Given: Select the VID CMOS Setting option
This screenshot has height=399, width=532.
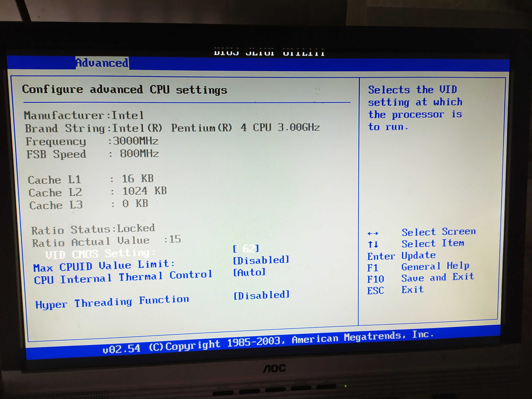Looking at the screenshot, I should pos(100,254).
